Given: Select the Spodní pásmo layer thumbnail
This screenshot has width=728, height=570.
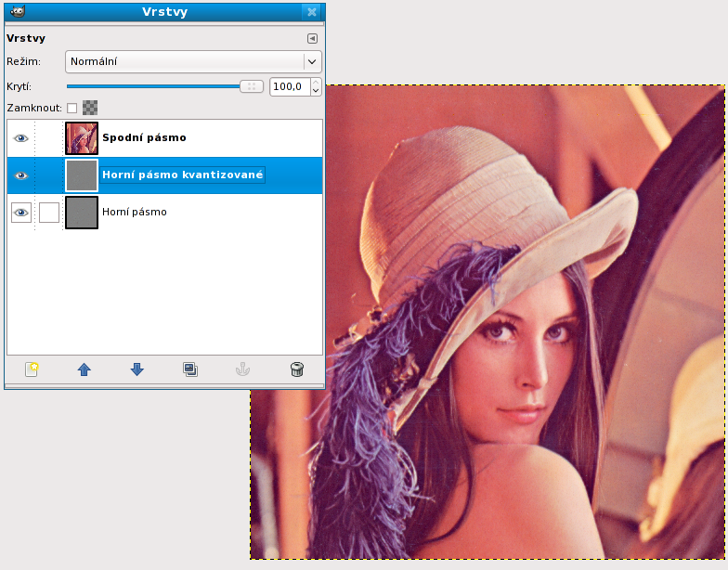Looking at the screenshot, I should (x=82, y=138).
